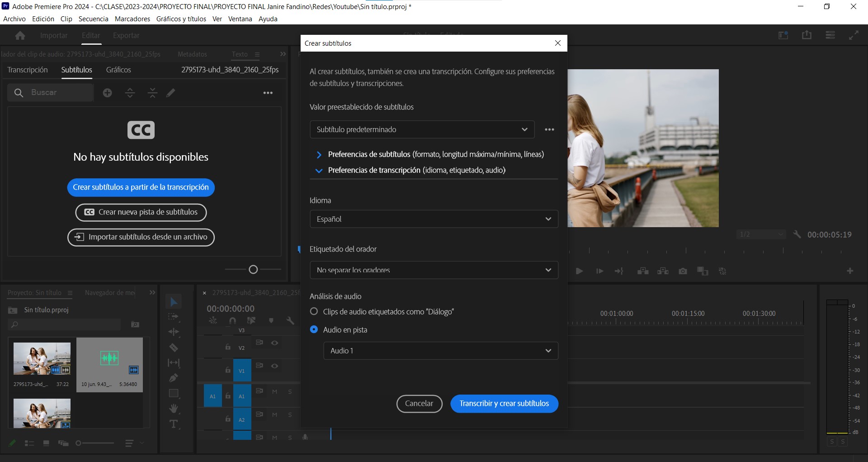The width and height of the screenshot is (868, 462).
Task: Open the playback resolution 1/2 dropdown
Action: click(761, 234)
